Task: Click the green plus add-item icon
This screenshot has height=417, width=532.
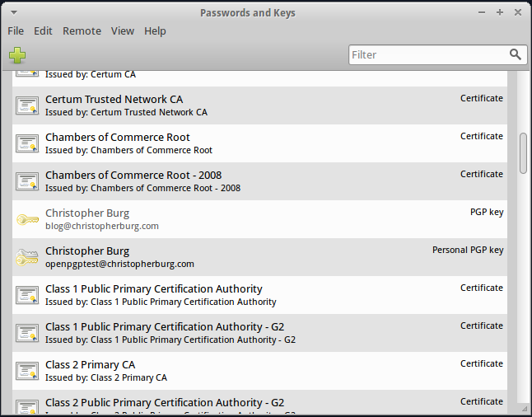Action: pos(17,55)
